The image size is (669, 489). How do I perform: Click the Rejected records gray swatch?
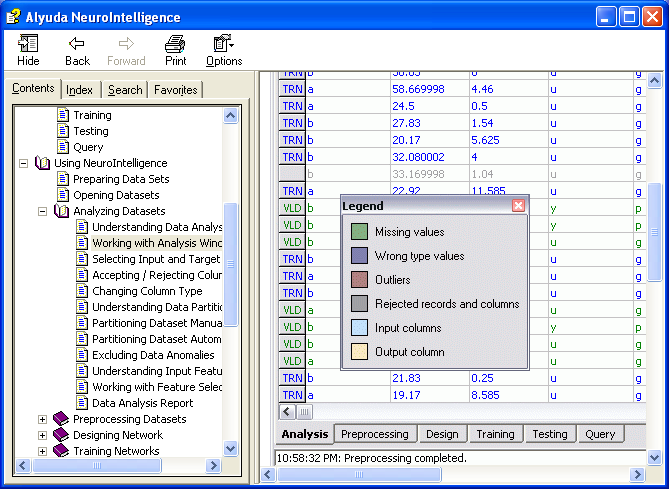tap(359, 304)
